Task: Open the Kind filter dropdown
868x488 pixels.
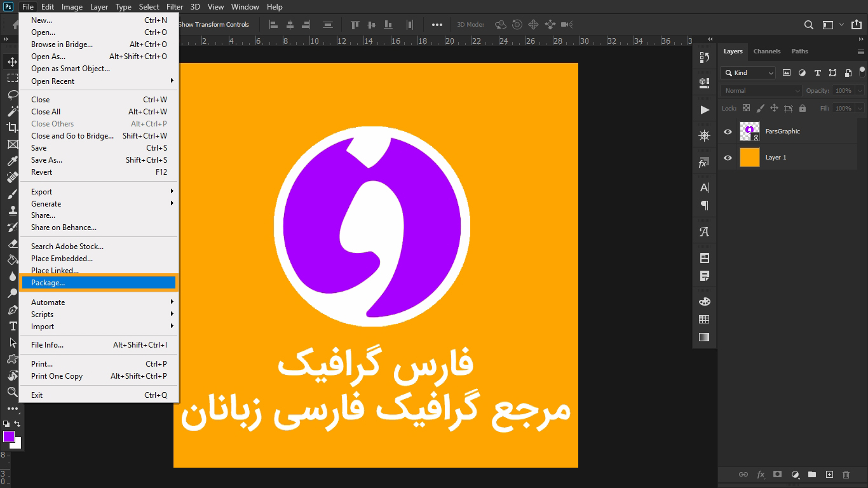Action: pyautogui.click(x=747, y=72)
